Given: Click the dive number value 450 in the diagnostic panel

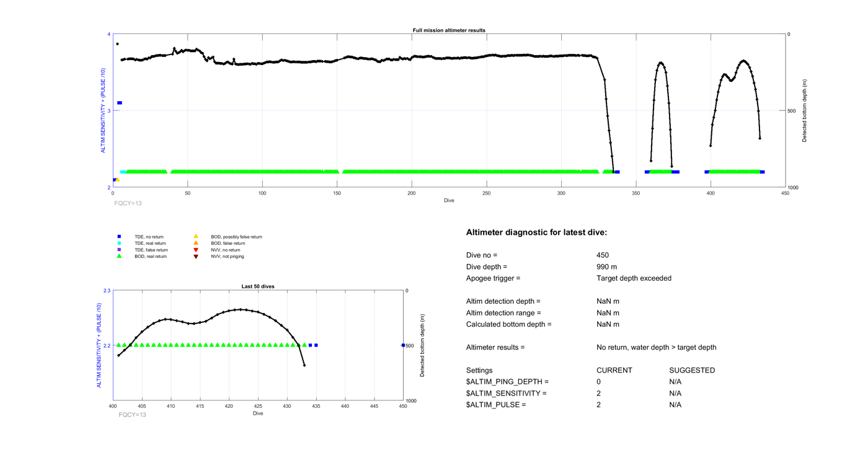Looking at the screenshot, I should pyautogui.click(x=603, y=255).
